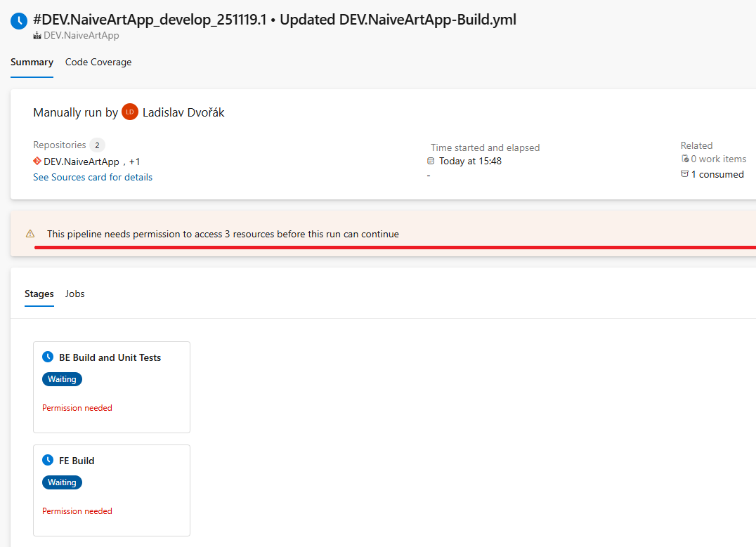
Task: Click the consumed artifacts icon
Action: click(684, 174)
